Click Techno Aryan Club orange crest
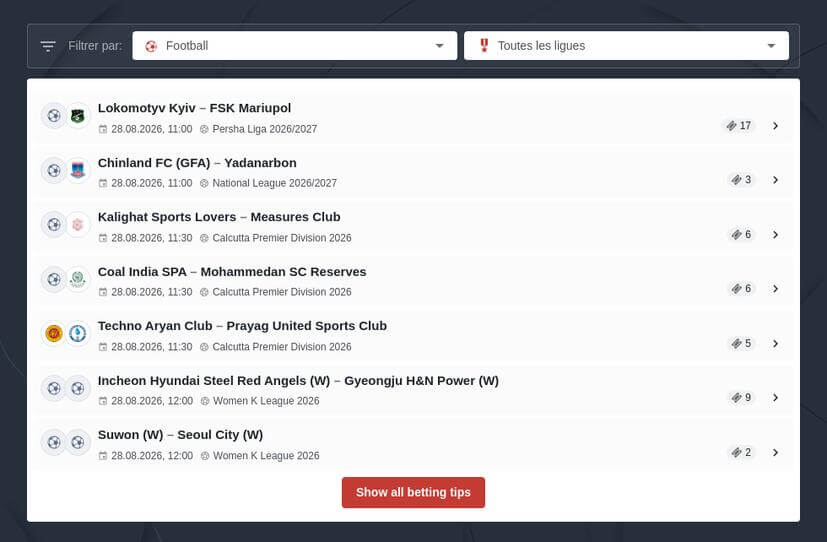 coord(54,334)
